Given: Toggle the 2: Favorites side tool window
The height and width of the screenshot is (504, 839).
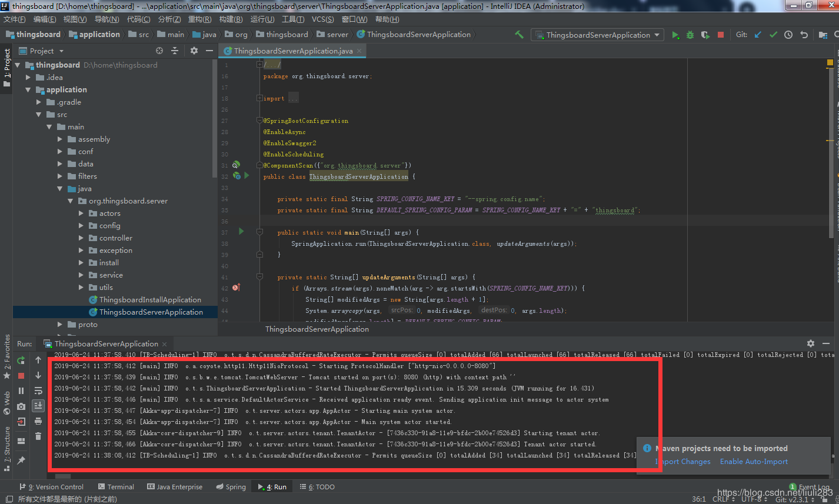Looking at the screenshot, I should [x=6, y=356].
